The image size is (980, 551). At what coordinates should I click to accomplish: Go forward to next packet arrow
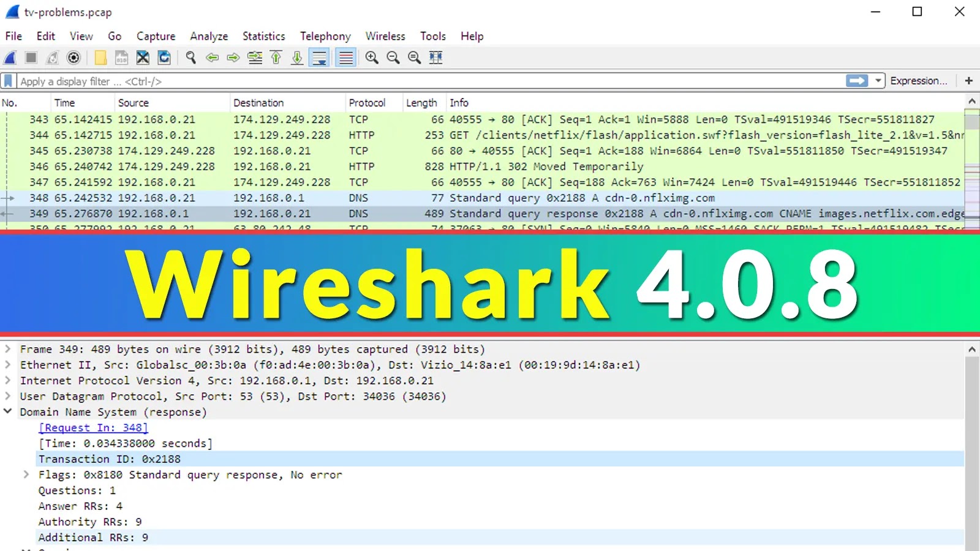click(233, 58)
